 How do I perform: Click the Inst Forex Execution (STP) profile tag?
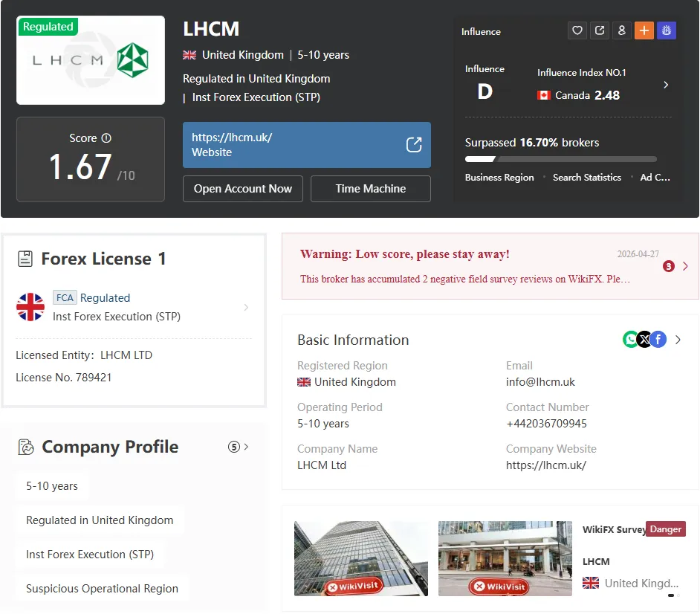(90, 555)
